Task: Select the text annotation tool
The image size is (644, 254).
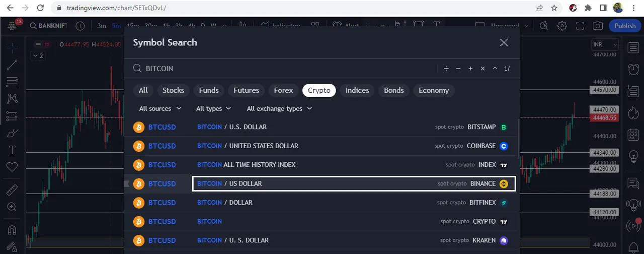Action: pyautogui.click(x=12, y=150)
